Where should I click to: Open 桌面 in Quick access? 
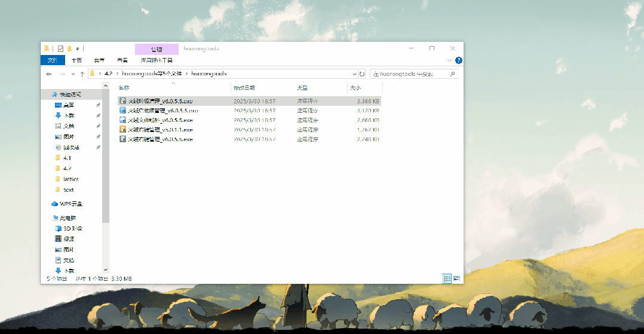pyautogui.click(x=69, y=105)
